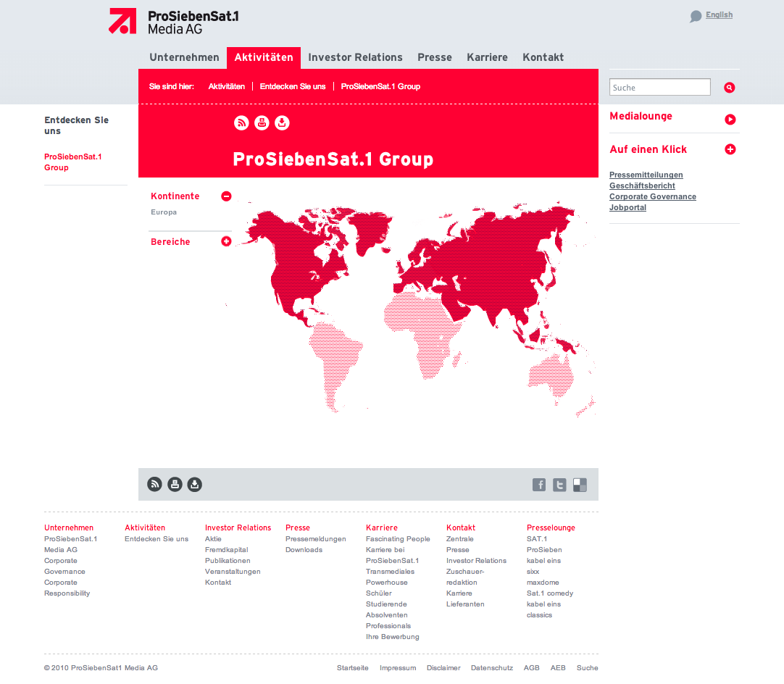Click the red search magnifier button
Viewport: 784px width, 684px height.
tap(730, 88)
